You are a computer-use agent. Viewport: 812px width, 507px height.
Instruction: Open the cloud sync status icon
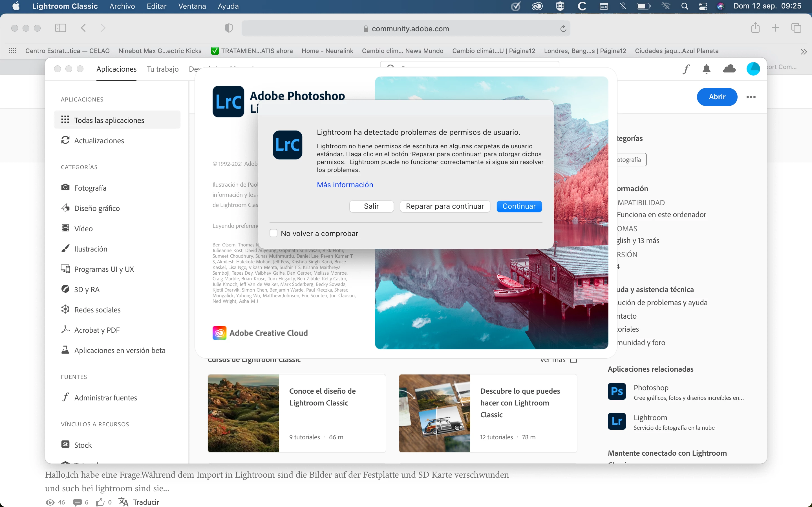point(729,69)
